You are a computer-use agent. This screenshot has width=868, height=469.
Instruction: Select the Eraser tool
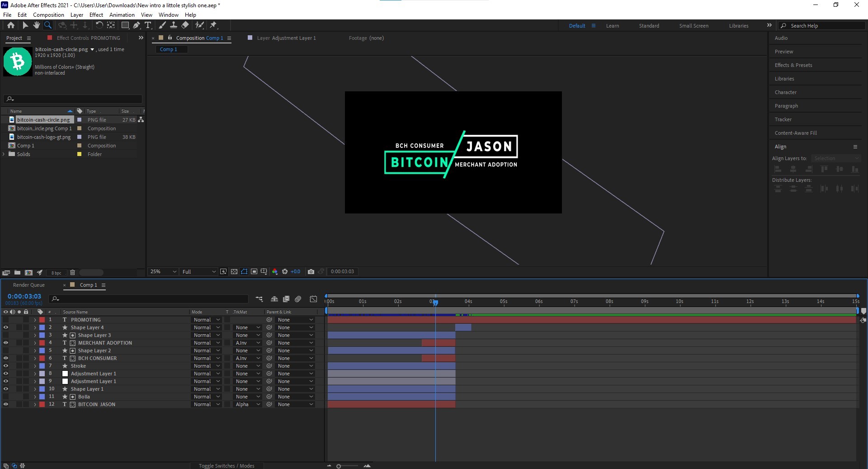click(x=185, y=25)
